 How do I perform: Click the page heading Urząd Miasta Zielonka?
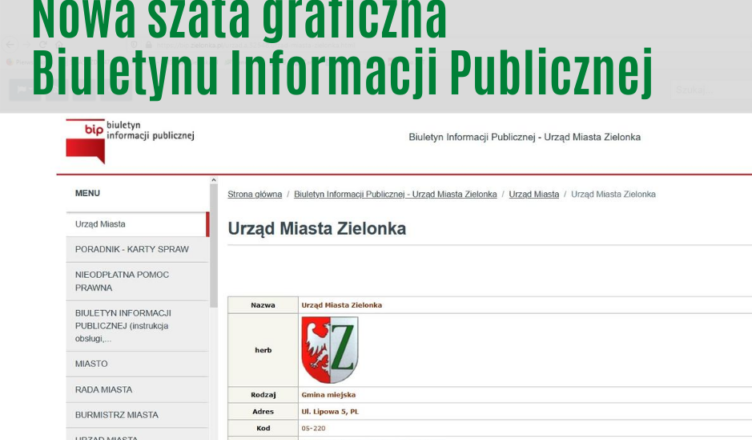[317, 229]
